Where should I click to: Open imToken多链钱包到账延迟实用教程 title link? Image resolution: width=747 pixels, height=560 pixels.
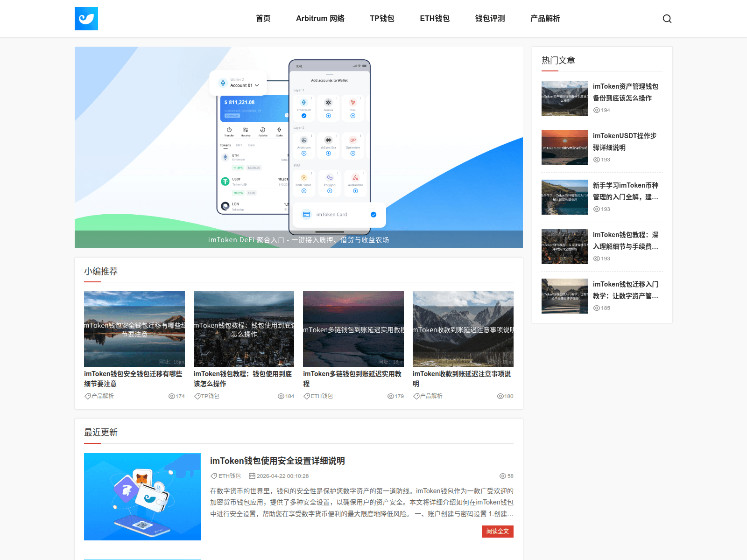pyautogui.click(x=352, y=378)
